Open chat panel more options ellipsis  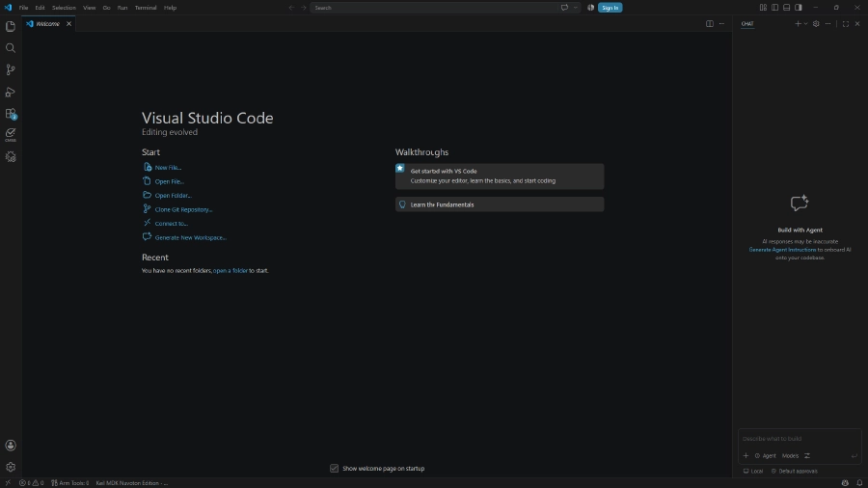827,24
